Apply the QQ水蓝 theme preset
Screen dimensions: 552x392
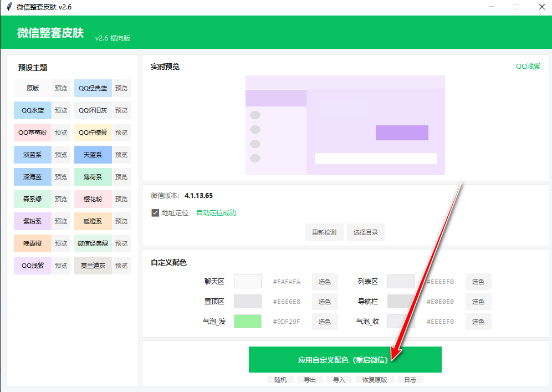coord(33,110)
